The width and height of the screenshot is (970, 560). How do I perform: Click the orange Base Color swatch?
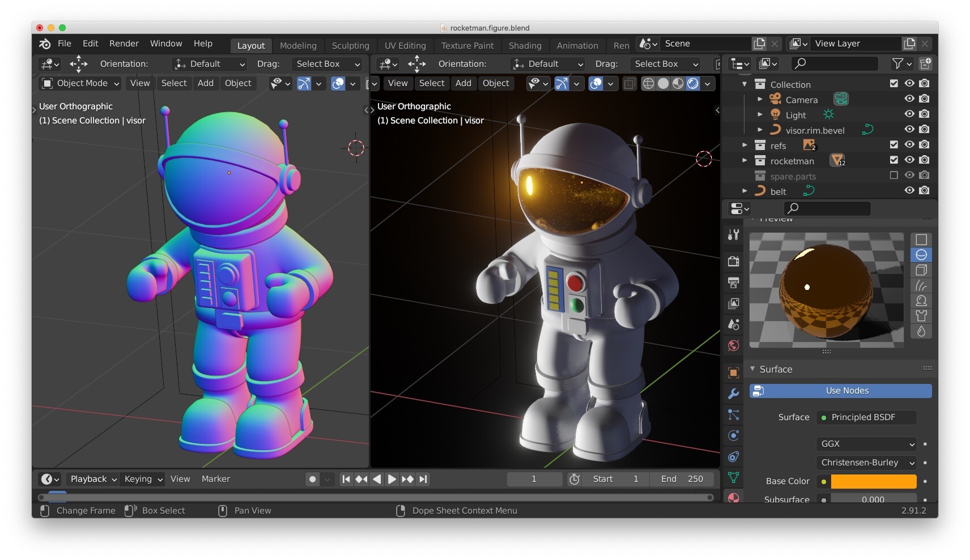873,481
